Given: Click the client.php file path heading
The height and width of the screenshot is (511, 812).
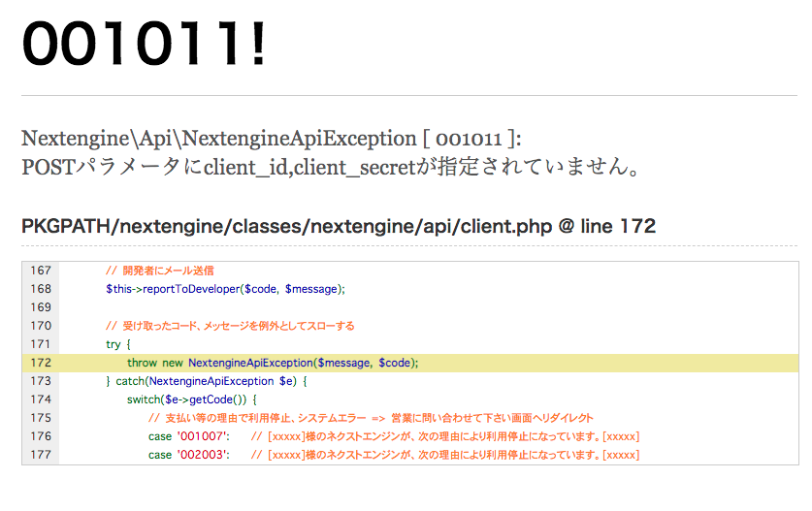Looking at the screenshot, I should point(339,227).
